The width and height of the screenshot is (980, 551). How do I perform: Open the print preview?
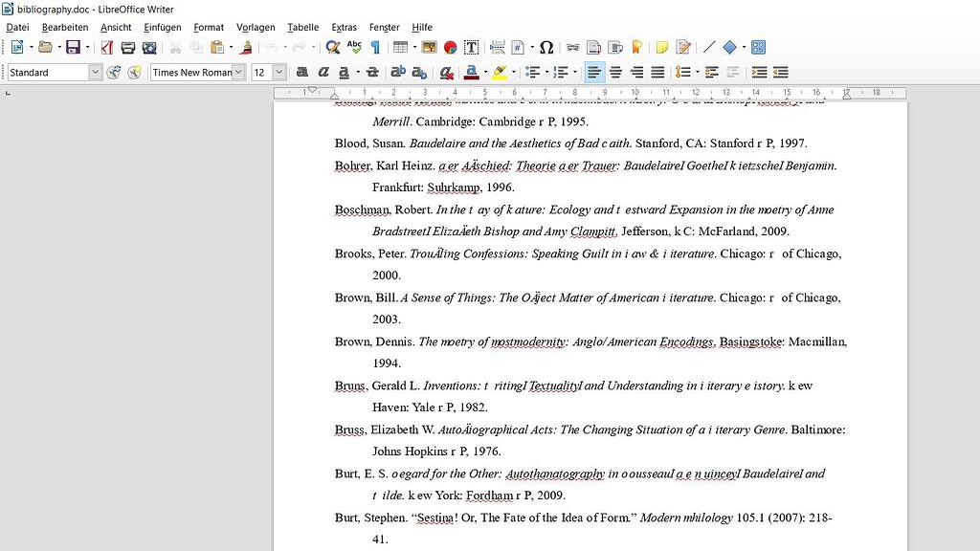(148, 46)
